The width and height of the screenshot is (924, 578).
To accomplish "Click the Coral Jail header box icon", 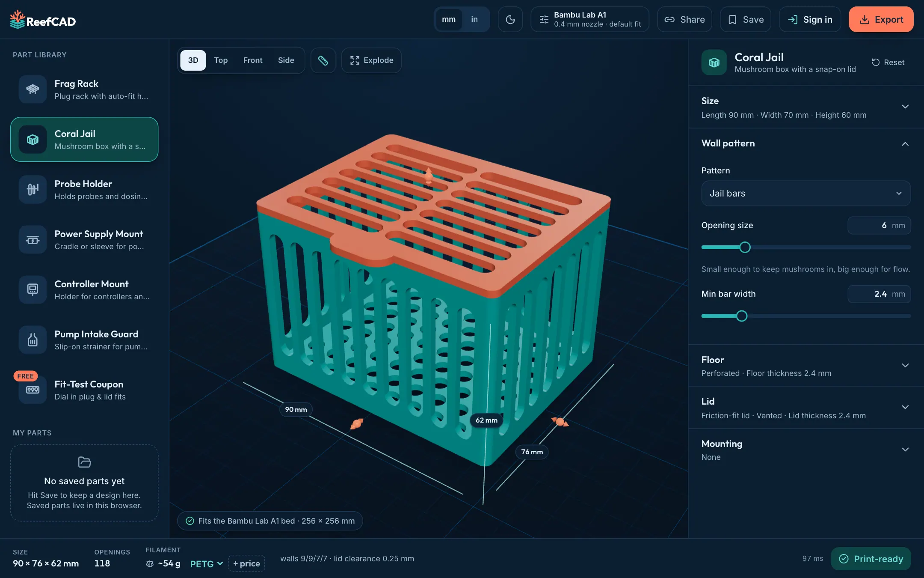I will point(714,63).
